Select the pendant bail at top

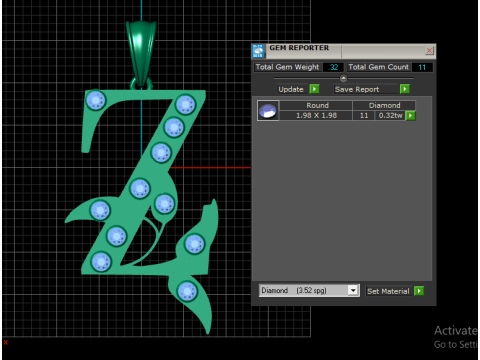pyautogui.click(x=141, y=53)
